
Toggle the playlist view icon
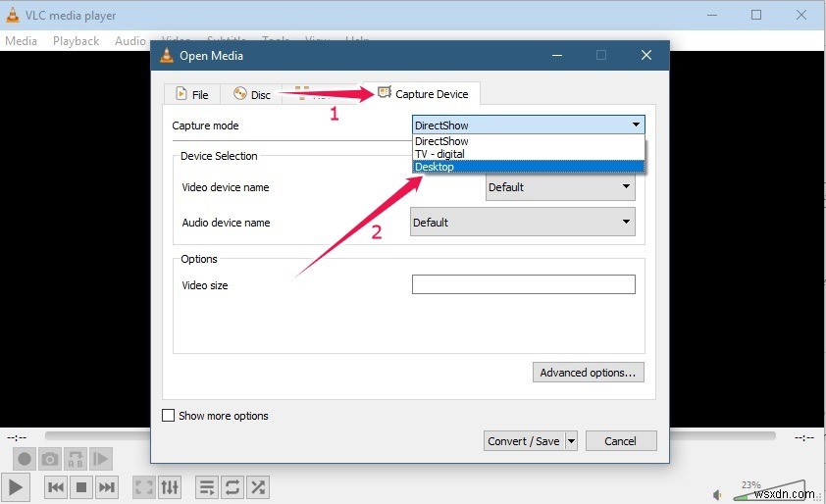pos(207,487)
